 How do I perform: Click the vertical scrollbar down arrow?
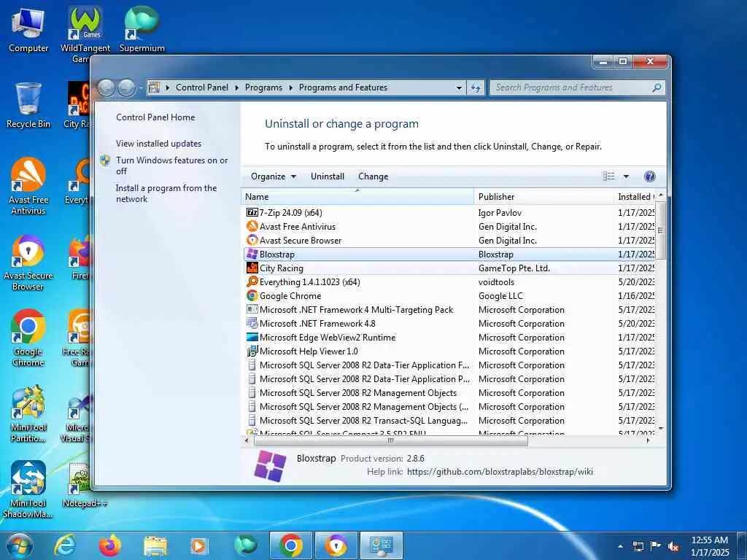click(x=661, y=429)
